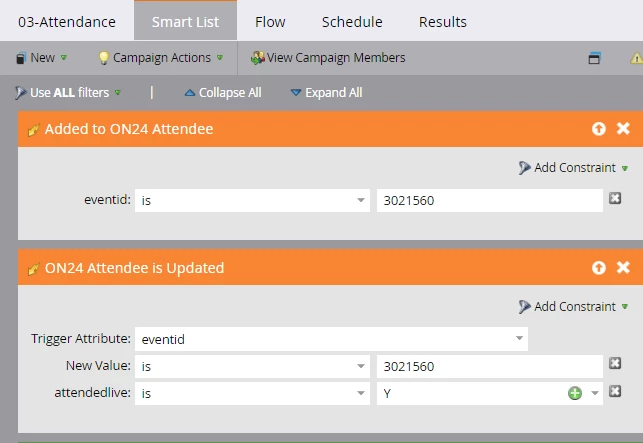Click the Collapse All triangle icon
Image resolution: width=643 pixels, height=443 pixels.
tap(189, 93)
